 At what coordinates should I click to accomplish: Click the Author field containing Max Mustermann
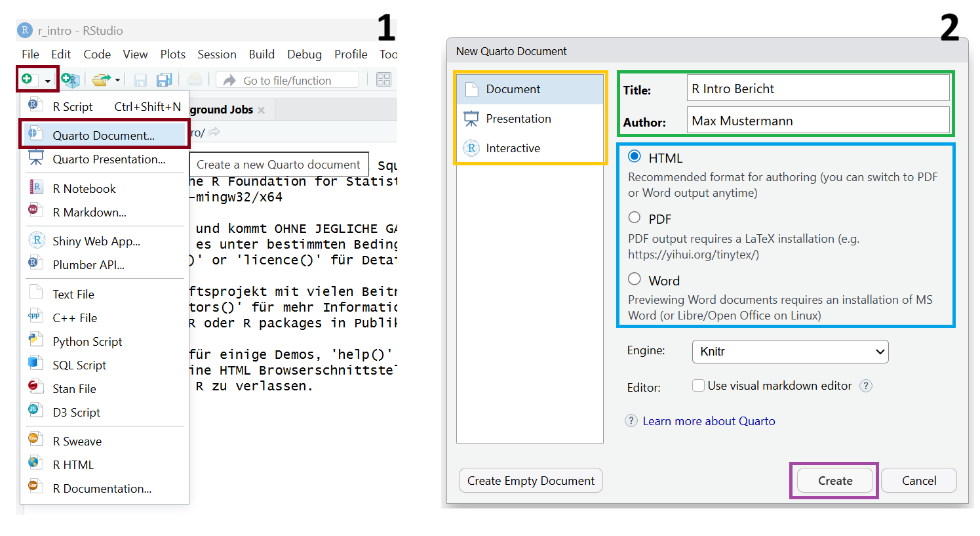point(818,120)
